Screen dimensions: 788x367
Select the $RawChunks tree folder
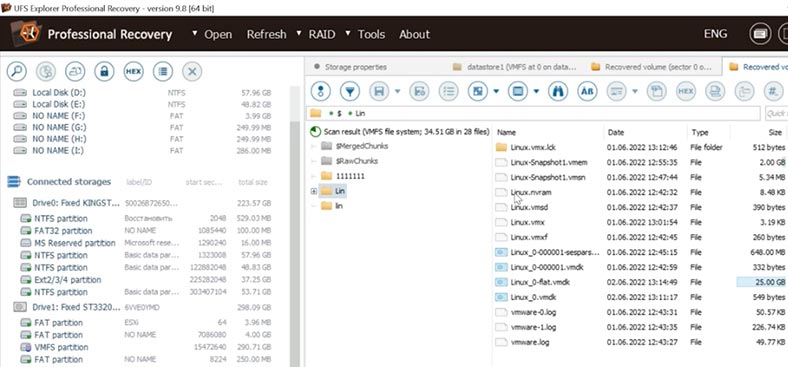356,161
